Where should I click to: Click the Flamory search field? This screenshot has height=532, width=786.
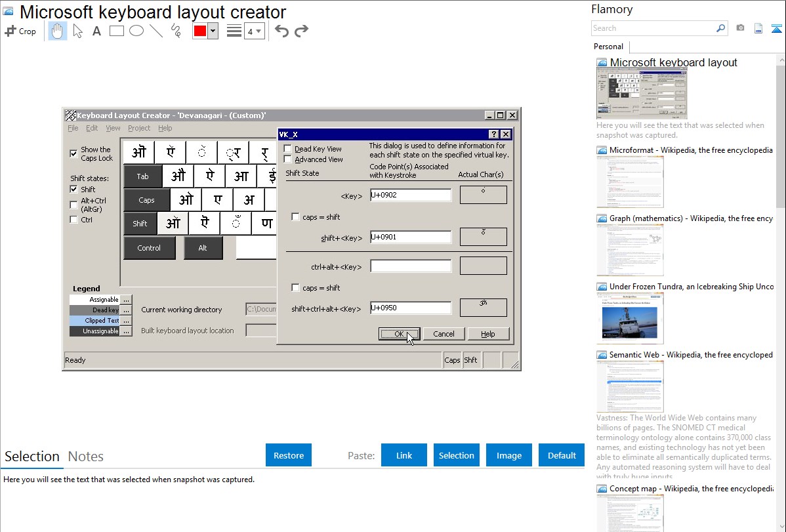click(653, 28)
